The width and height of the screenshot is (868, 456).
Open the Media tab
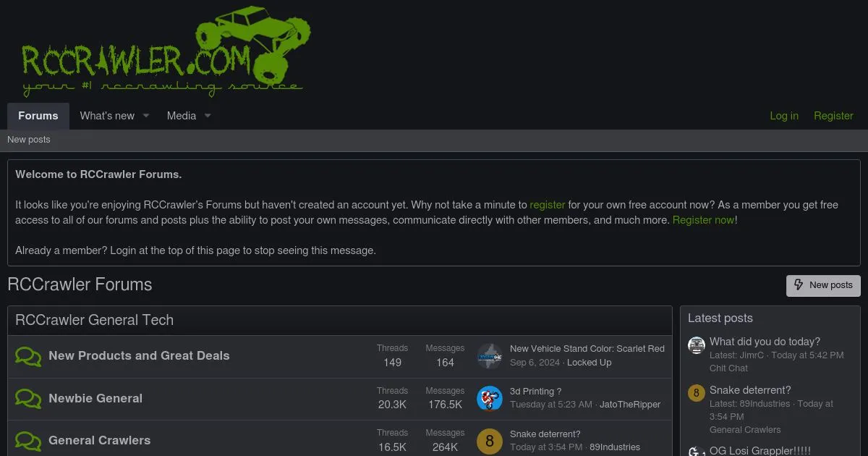[x=182, y=116]
